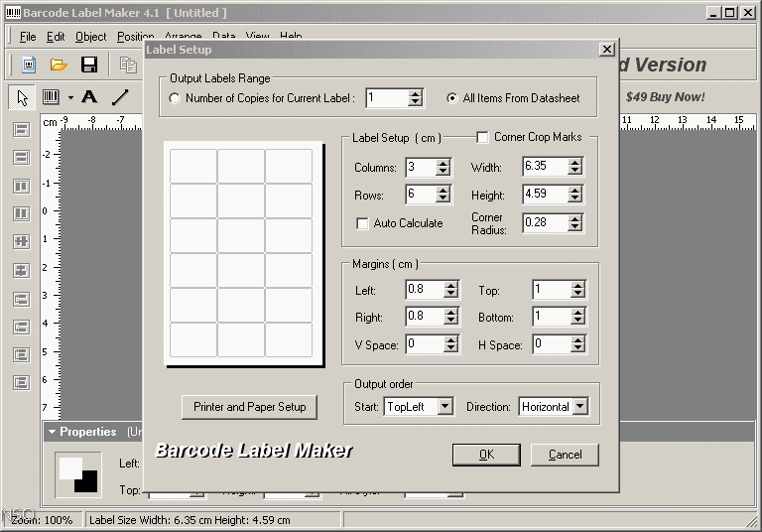The image size is (762, 532).
Task: Close the Label Setup dialog
Action: [607, 50]
